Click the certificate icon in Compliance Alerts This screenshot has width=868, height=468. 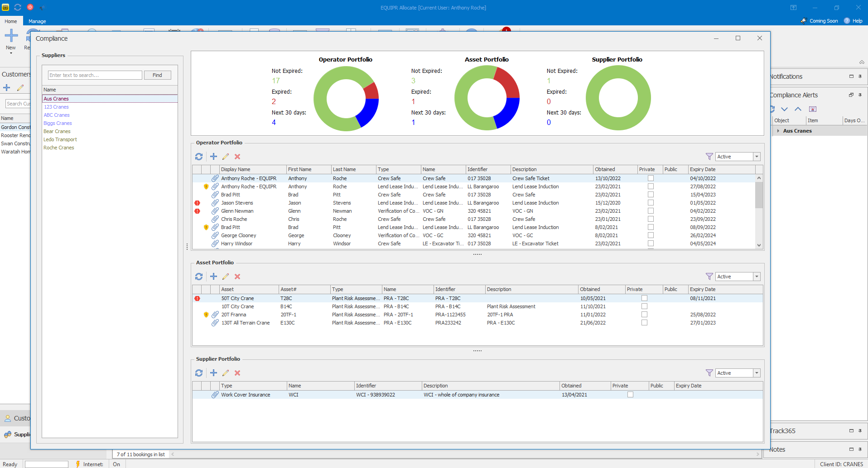point(813,109)
